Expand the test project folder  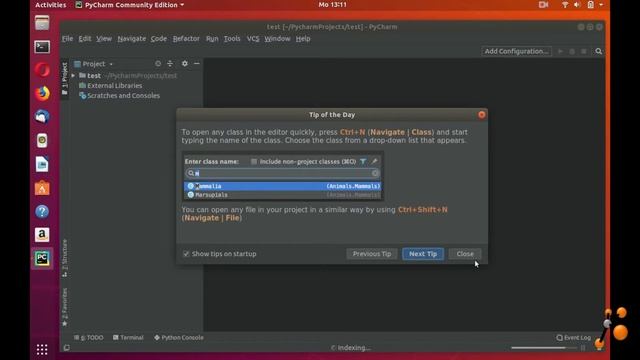coord(73,76)
